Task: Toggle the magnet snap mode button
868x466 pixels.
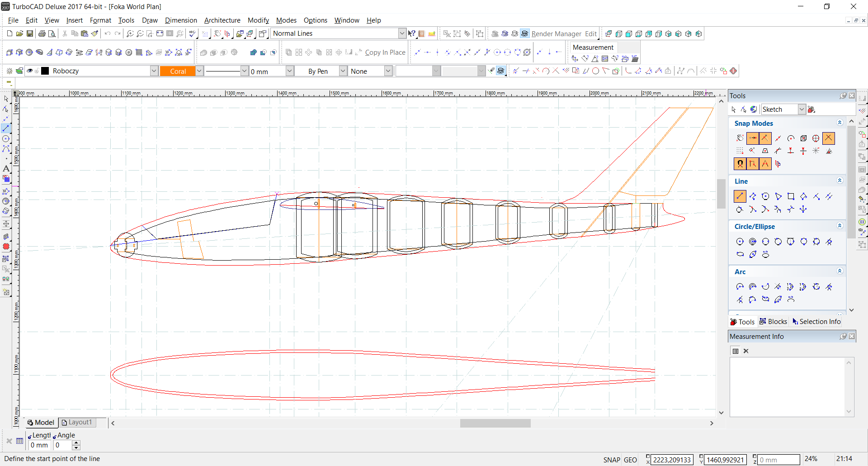Action: click(x=740, y=164)
